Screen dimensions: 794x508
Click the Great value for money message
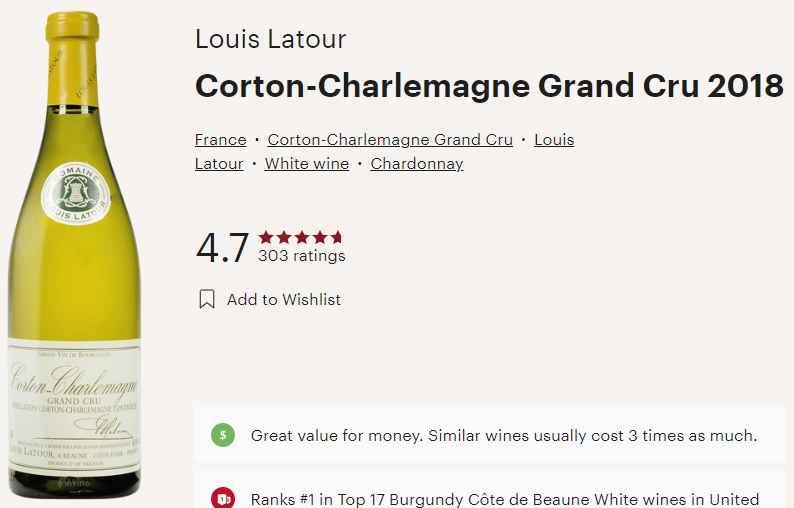pyautogui.click(x=504, y=435)
